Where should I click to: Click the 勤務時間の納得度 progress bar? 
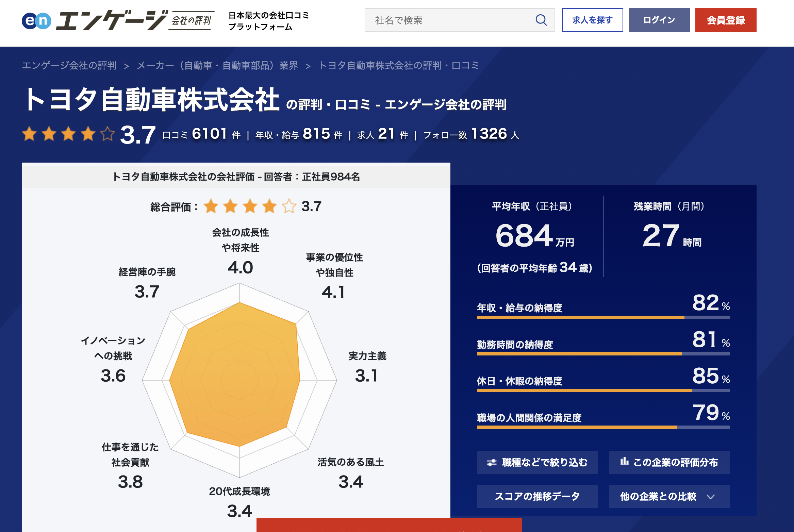[x=603, y=354]
